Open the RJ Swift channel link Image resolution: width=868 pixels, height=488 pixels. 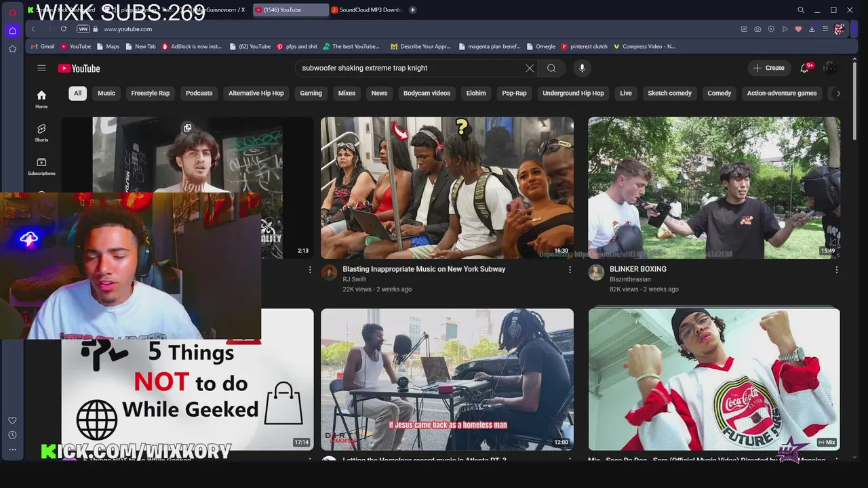354,279
